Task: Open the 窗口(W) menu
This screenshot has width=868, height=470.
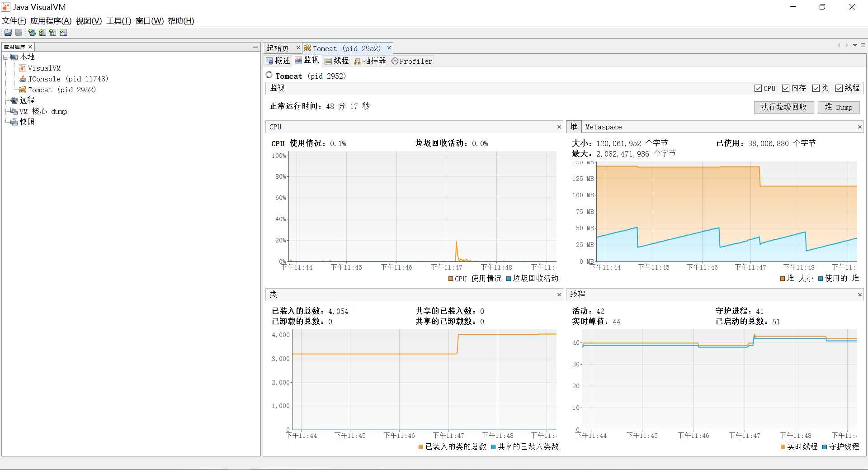Action: click(x=149, y=21)
